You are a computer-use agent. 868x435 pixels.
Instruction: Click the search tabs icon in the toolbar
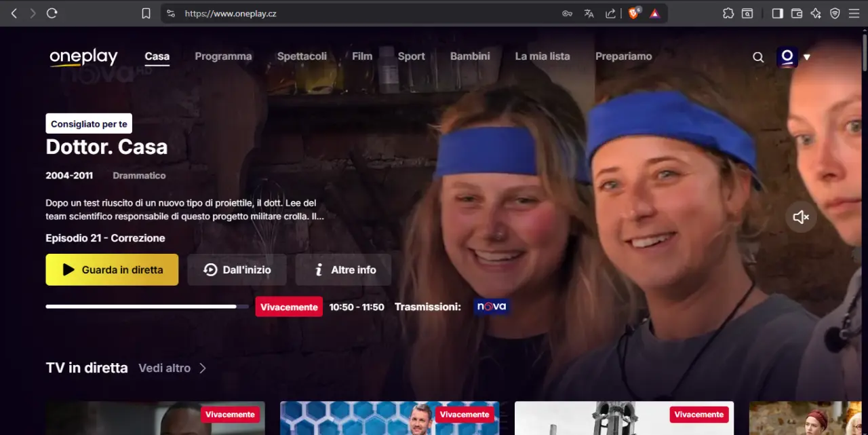747,13
